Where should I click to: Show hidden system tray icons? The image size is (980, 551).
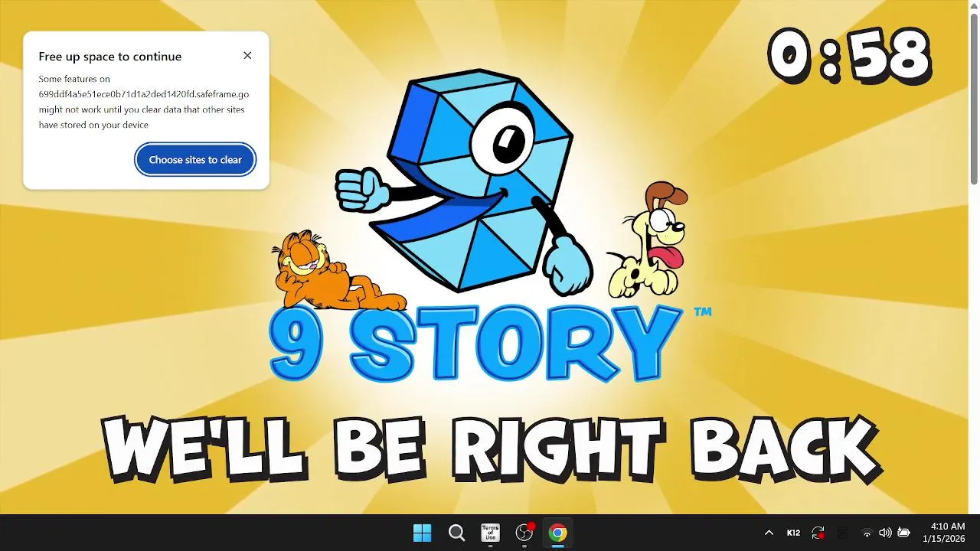[769, 533]
